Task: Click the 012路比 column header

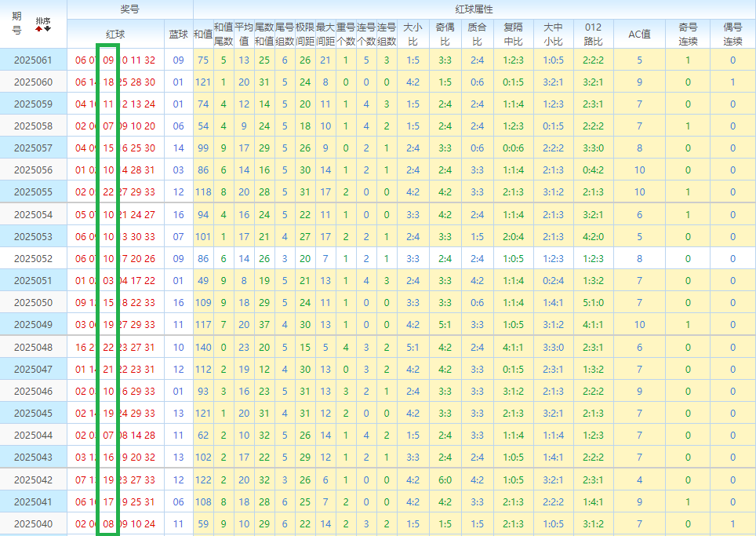Action: pos(594,34)
